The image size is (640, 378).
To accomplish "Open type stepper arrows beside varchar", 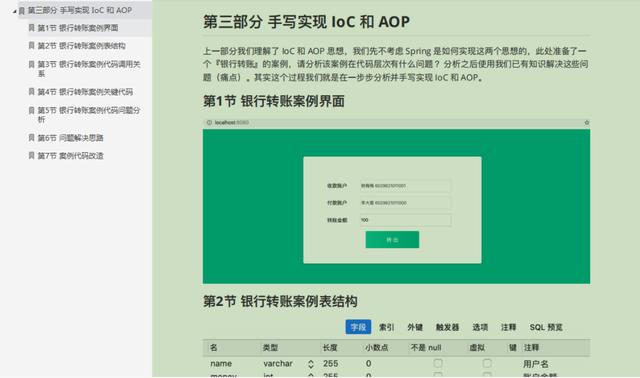I will (311, 364).
